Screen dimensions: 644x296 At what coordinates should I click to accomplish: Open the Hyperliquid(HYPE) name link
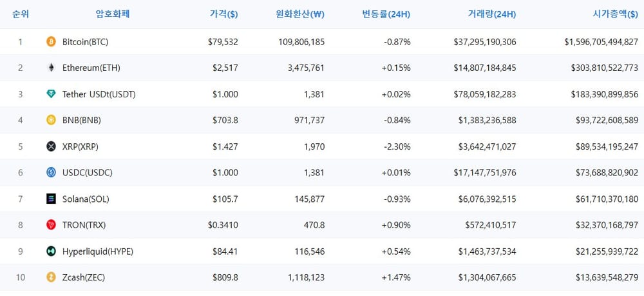pos(98,252)
